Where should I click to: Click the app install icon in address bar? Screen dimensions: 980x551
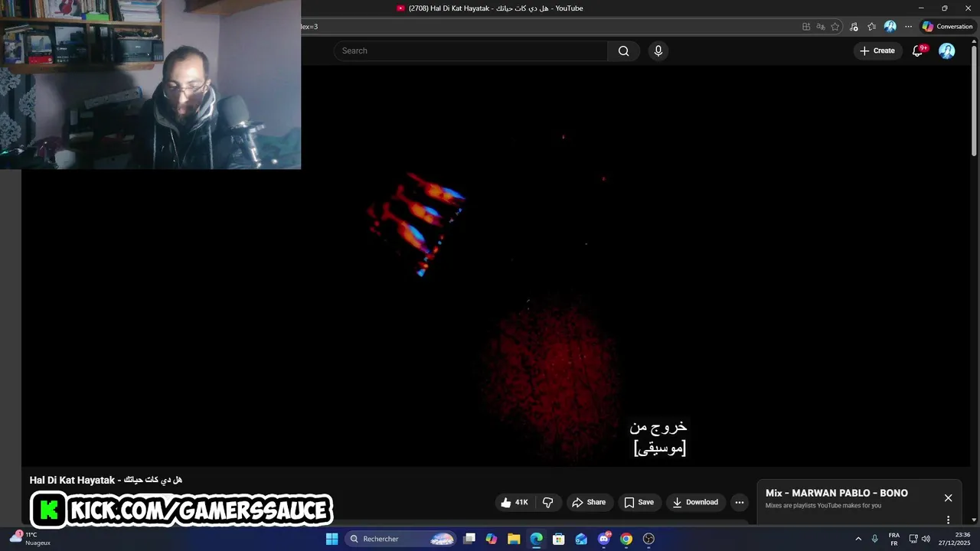[806, 26]
